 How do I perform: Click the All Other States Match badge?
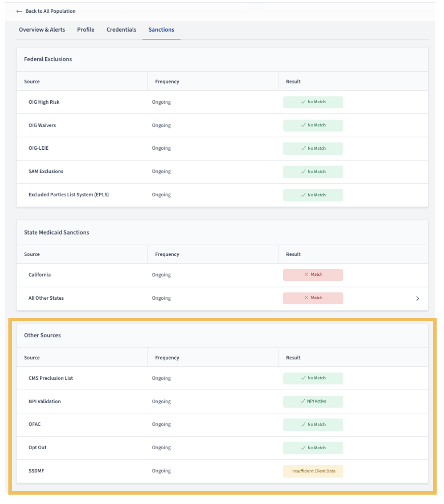tap(313, 298)
